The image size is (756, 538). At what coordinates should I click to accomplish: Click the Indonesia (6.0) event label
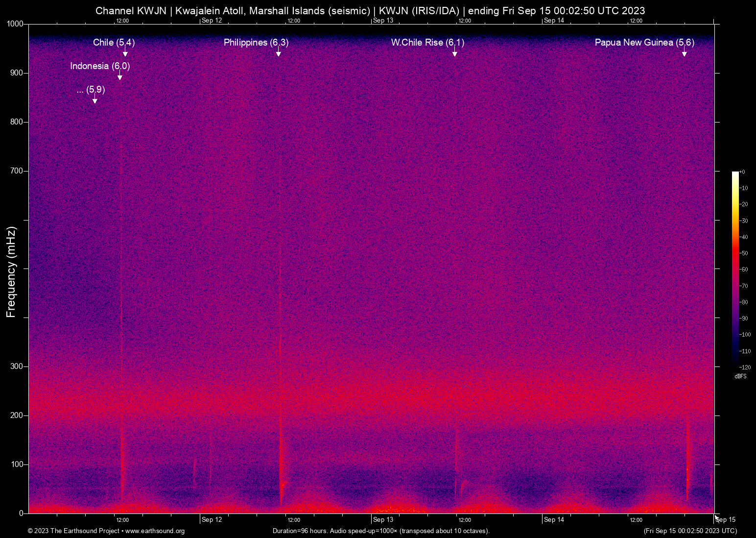[x=100, y=66]
